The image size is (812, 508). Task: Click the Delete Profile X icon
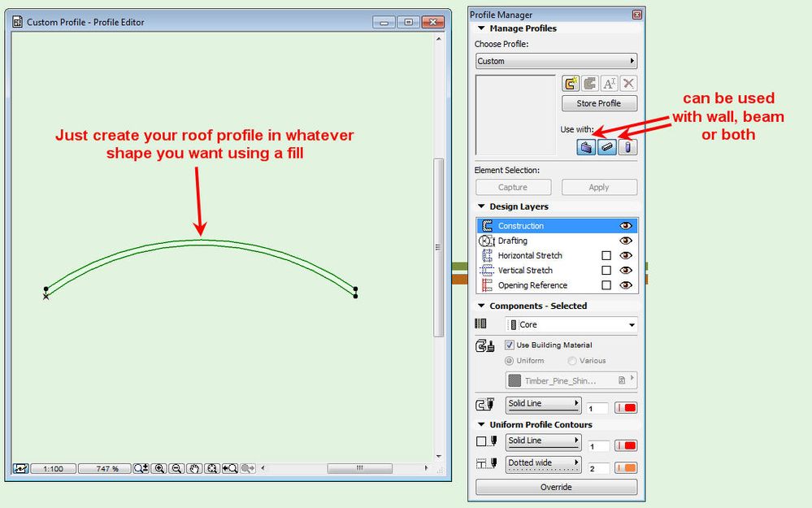click(x=628, y=84)
